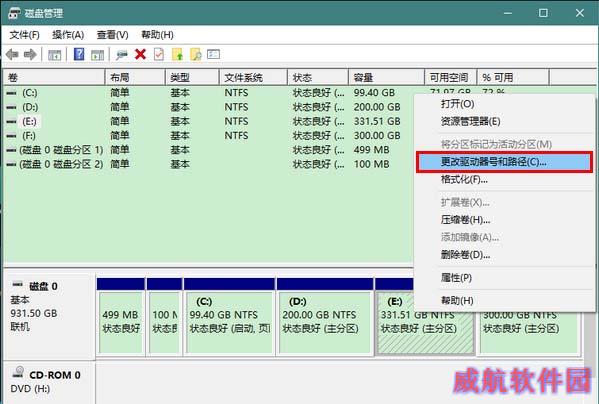This screenshot has height=404, width=599.
Task: Click the show/hide console tree icon
Action: pos(54,55)
